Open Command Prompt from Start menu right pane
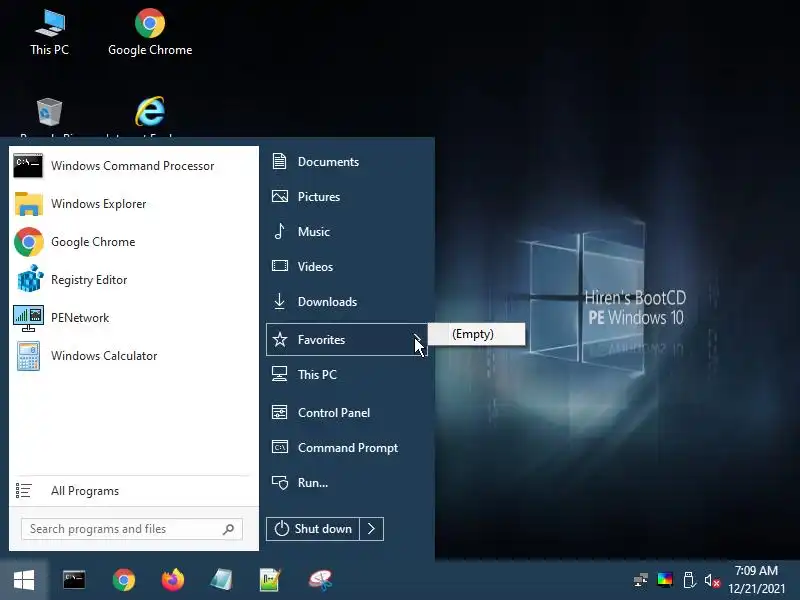The width and height of the screenshot is (800, 600). [x=347, y=447]
